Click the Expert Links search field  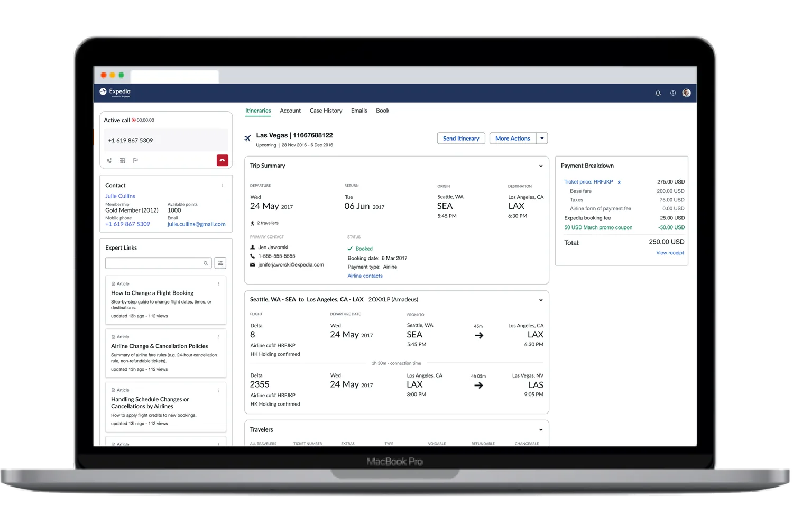pos(159,263)
